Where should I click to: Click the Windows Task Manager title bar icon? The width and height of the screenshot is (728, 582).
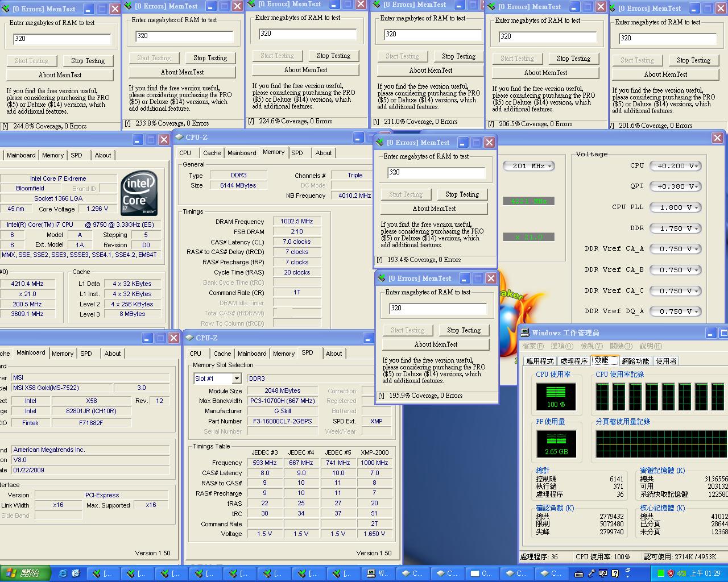point(525,332)
